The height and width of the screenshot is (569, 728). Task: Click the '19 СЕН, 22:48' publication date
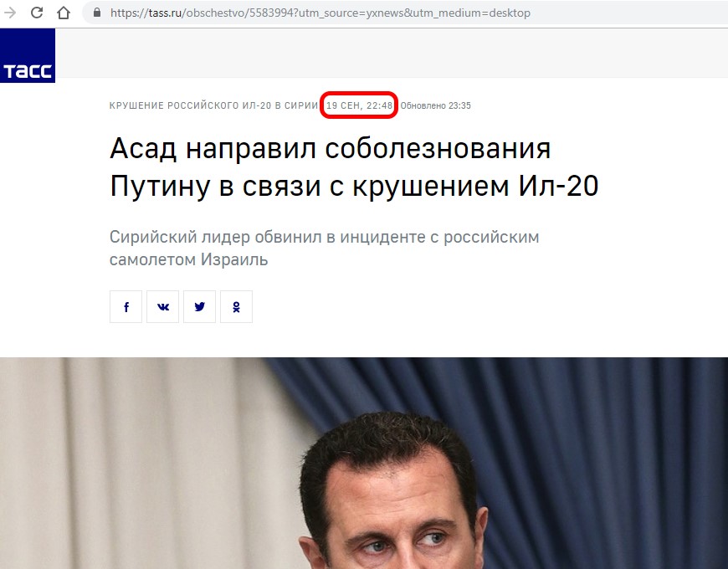pos(359,105)
